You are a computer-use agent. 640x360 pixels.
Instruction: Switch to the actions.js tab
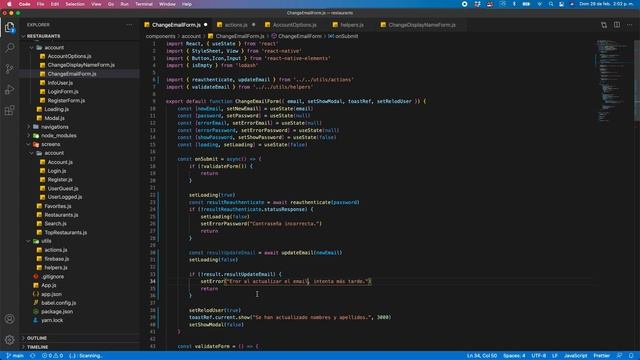pos(236,25)
